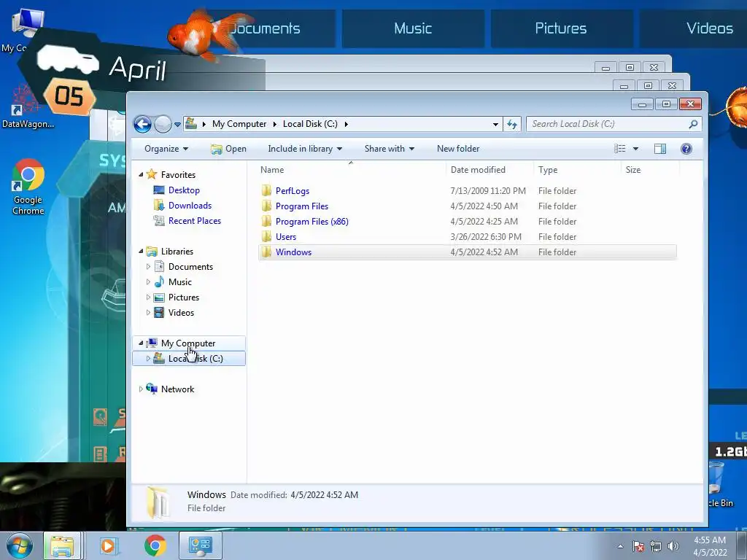Click the Change your view icon
Image resolution: width=747 pixels, height=560 pixels.
pos(620,149)
